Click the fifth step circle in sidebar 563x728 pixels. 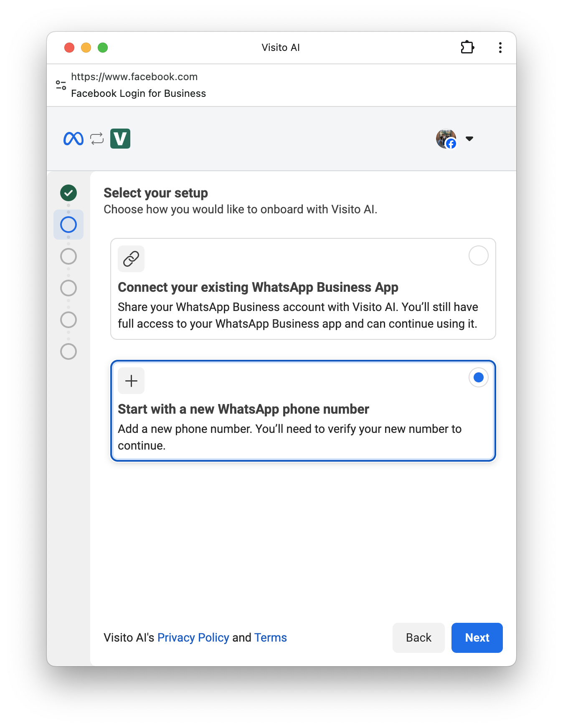(x=68, y=320)
